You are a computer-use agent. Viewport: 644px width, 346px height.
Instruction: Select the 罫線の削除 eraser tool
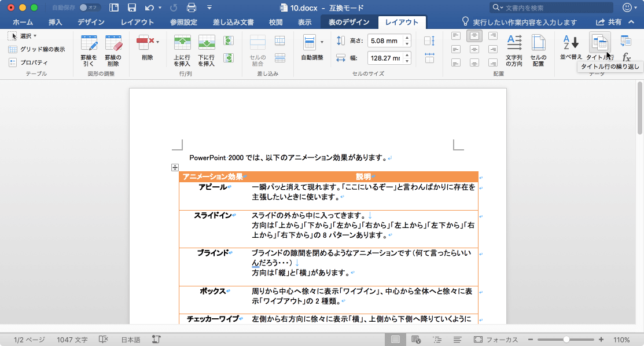[113, 50]
